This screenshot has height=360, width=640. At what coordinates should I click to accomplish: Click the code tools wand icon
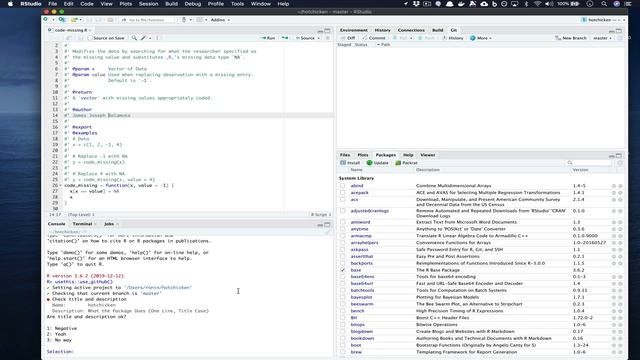click(144, 38)
